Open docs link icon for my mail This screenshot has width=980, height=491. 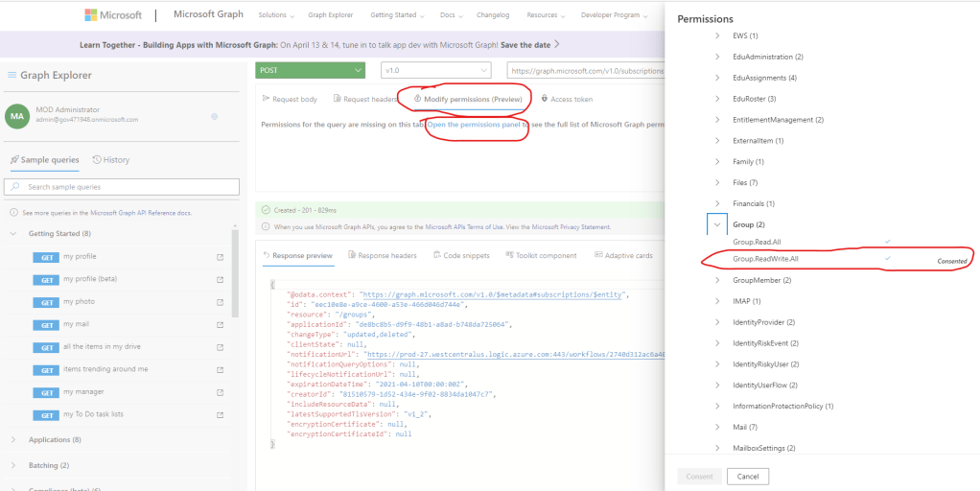[221, 324]
